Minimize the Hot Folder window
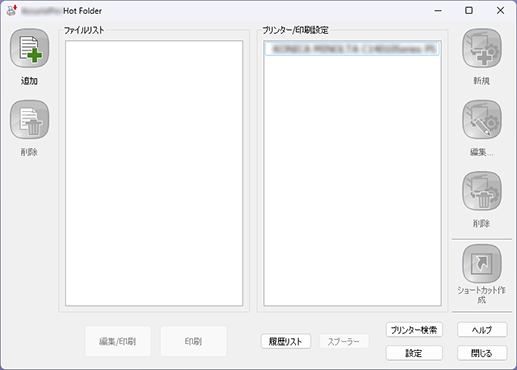The width and height of the screenshot is (517, 370). (x=438, y=11)
